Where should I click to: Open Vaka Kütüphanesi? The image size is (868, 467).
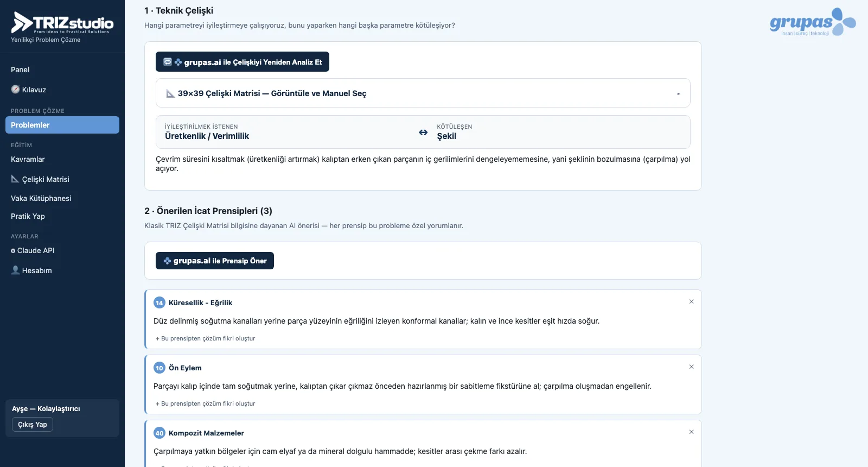pyautogui.click(x=41, y=198)
